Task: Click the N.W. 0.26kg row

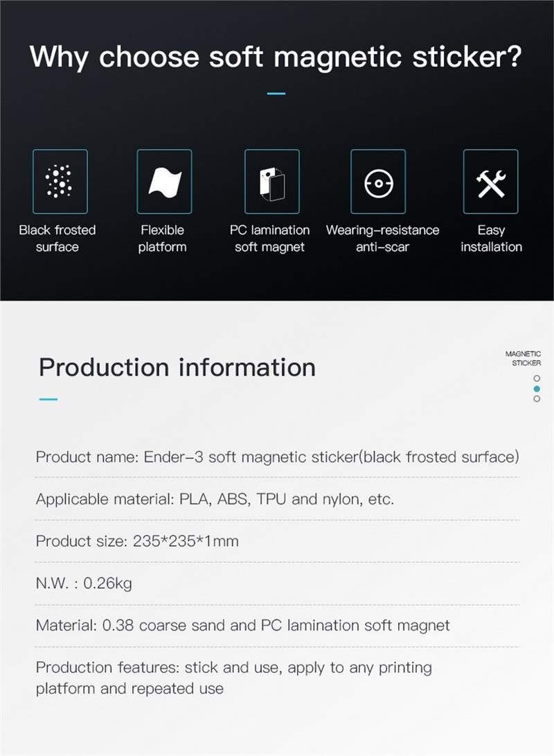Action: click(x=84, y=583)
